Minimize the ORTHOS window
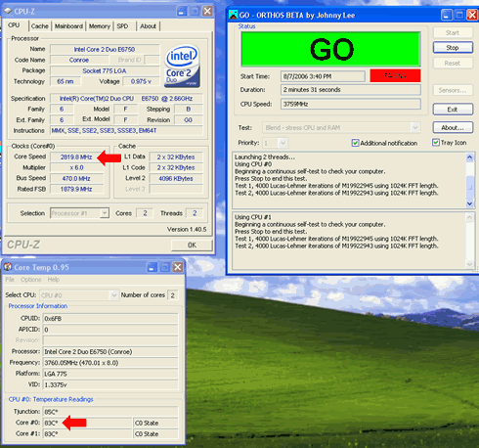Screen dimensions: 479x448 pos(446,15)
